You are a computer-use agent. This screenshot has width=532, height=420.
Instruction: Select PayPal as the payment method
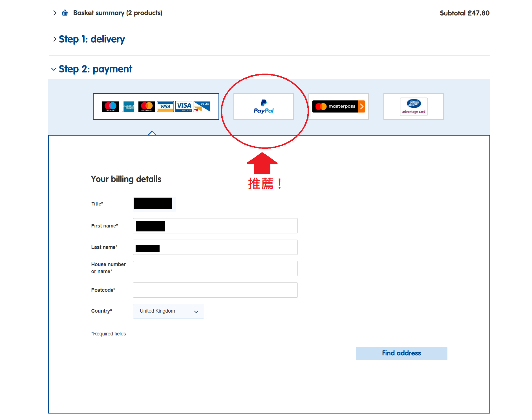click(x=263, y=107)
